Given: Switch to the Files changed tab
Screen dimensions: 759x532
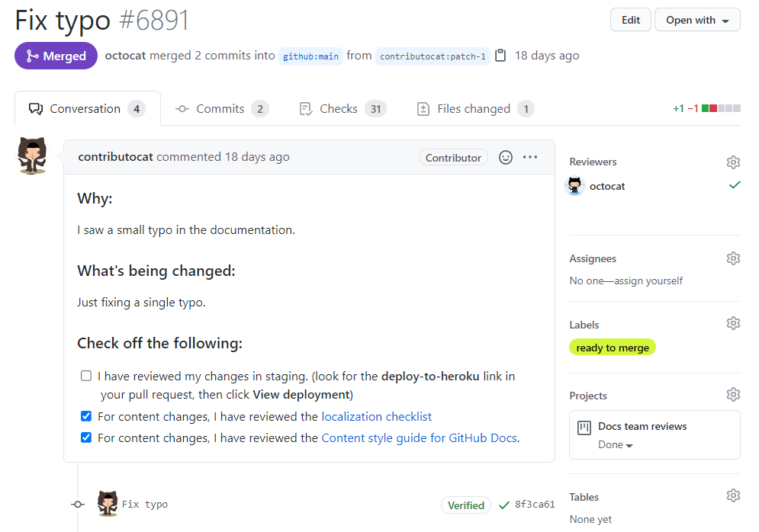Looking at the screenshot, I should pyautogui.click(x=474, y=108).
